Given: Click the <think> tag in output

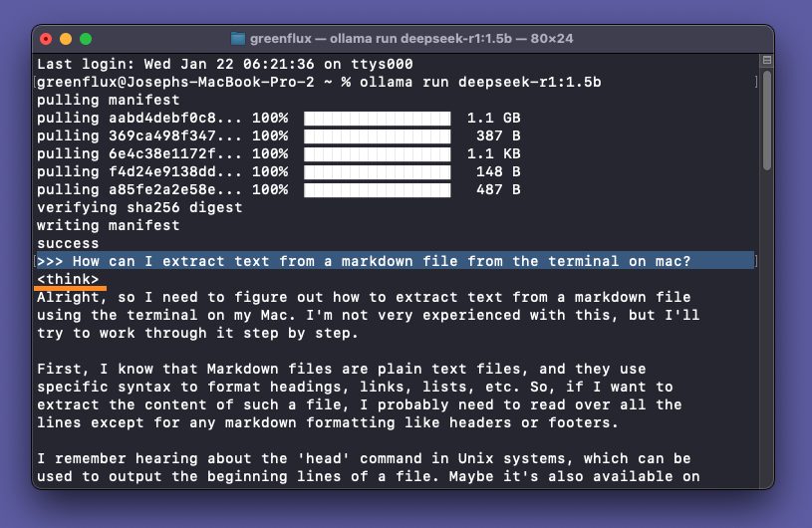Looking at the screenshot, I should point(68,279).
